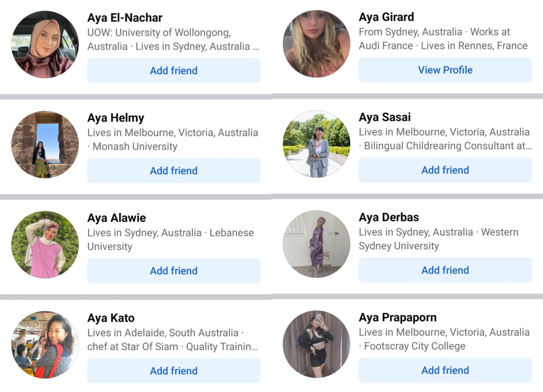The height and width of the screenshot is (392, 543).
Task: View Aya Girard's profile
Action: pyautogui.click(x=445, y=70)
